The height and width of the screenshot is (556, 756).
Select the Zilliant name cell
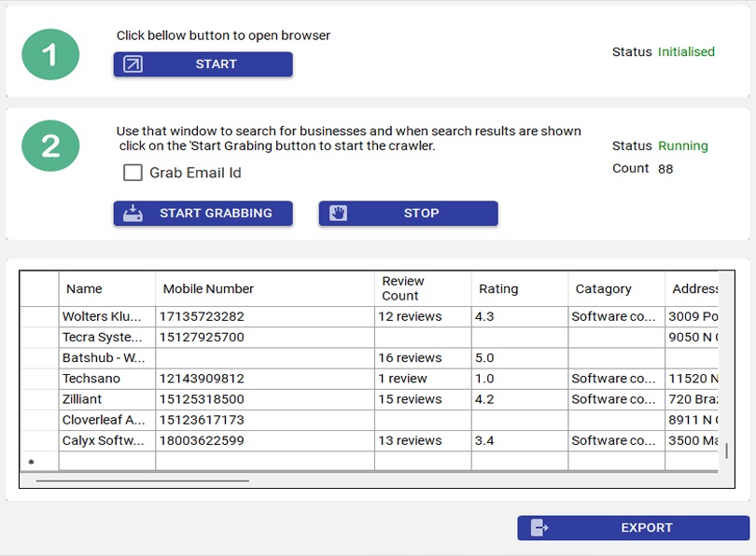(107, 399)
